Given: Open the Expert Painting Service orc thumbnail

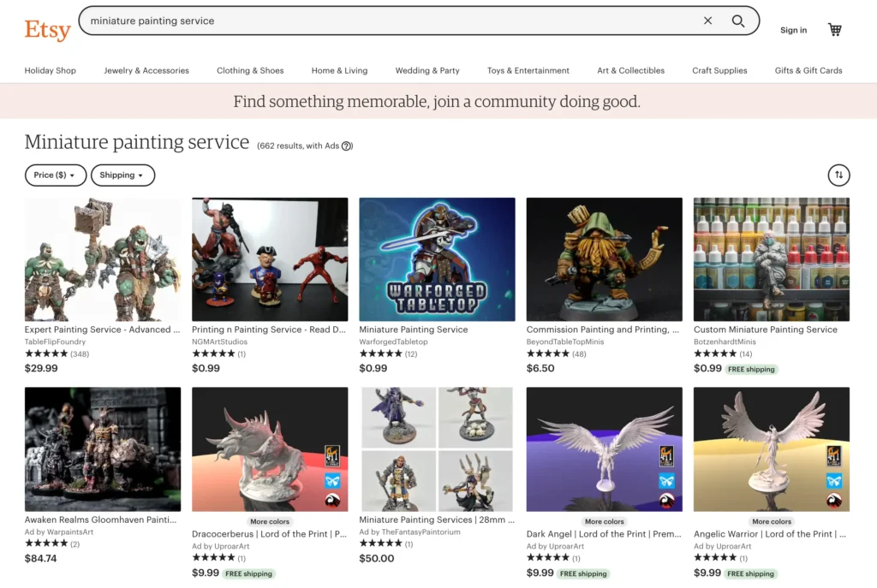Looking at the screenshot, I should pyautogui.click(x=103, y=259).
